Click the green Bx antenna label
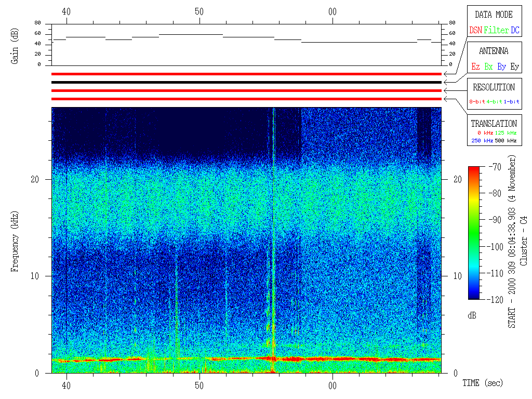The width and height of the screenshot is (532, 399). (x=488, y=67)
